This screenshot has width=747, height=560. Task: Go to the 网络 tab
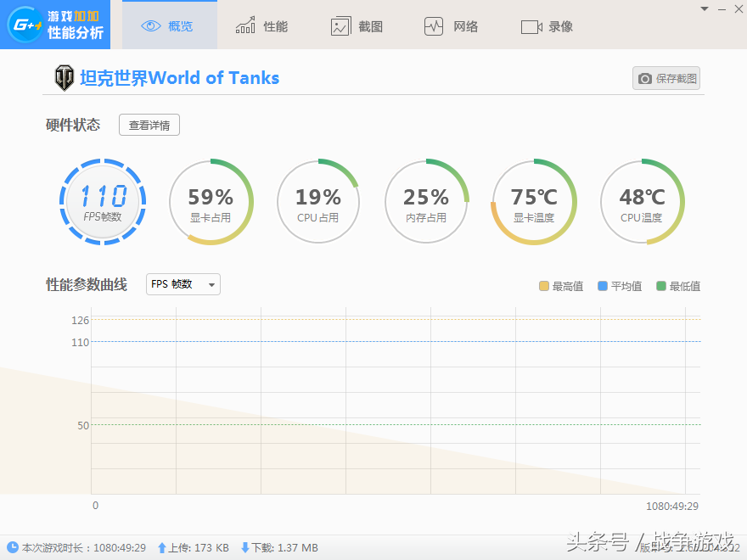pyautogui.click(x=452, y=26)
